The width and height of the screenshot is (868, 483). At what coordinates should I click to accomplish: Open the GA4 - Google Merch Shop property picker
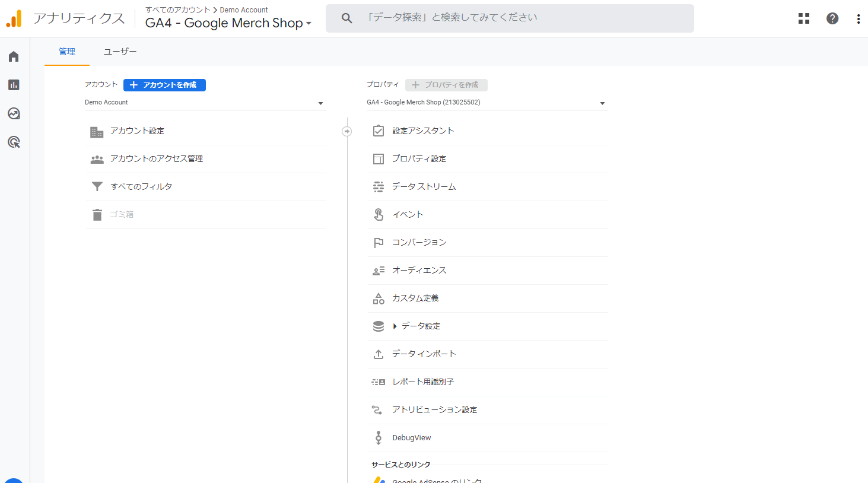228,23
